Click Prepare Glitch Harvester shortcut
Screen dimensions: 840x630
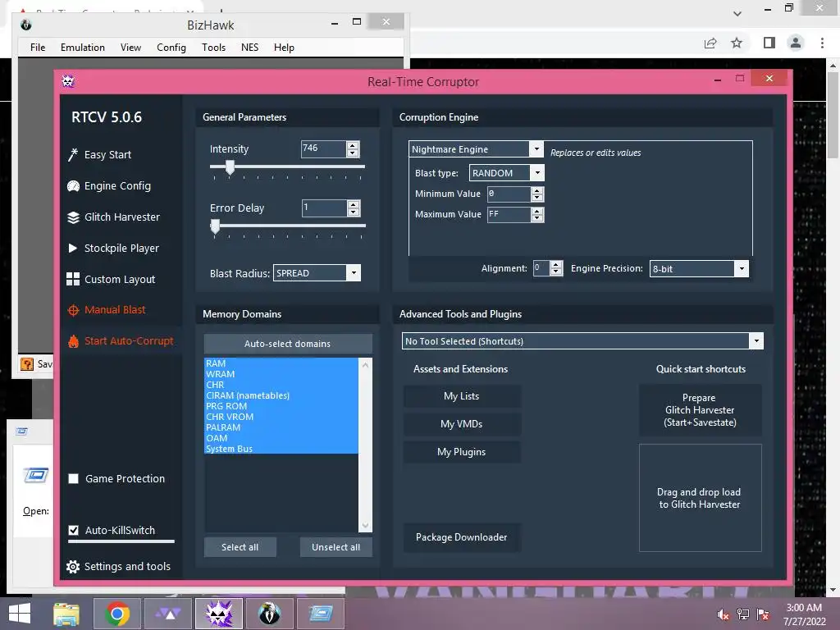tap(700, 410)
